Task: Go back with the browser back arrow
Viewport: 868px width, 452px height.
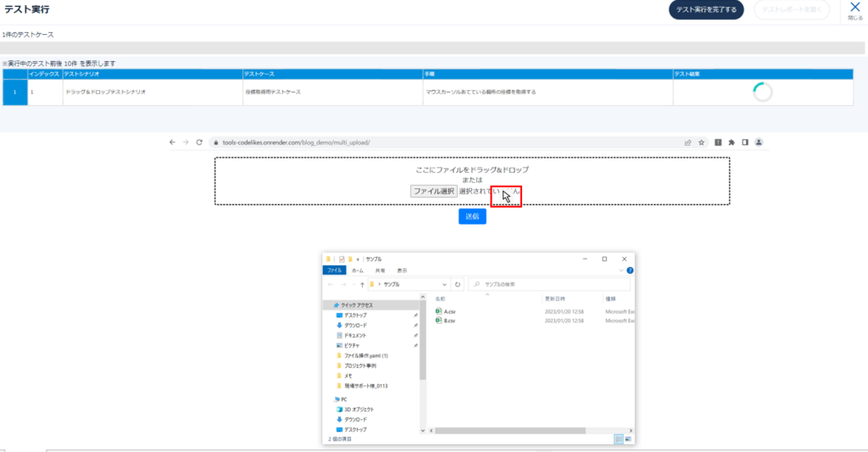Action: [x=172, y=142]
